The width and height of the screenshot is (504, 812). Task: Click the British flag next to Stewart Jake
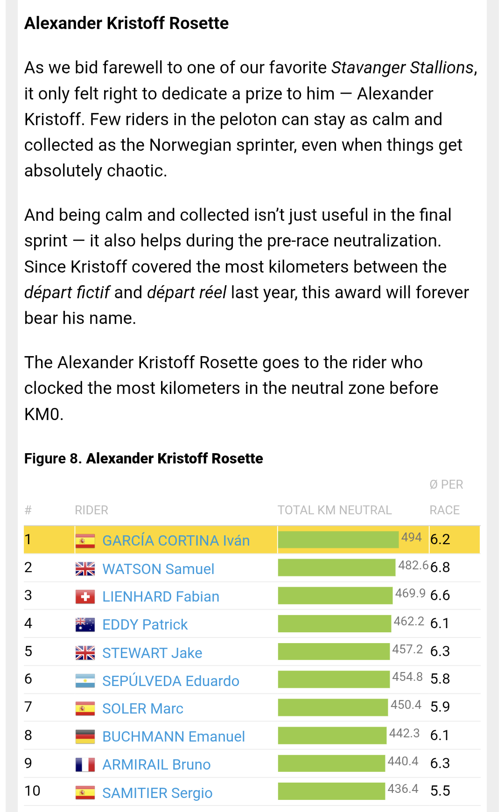pos(85,653)
